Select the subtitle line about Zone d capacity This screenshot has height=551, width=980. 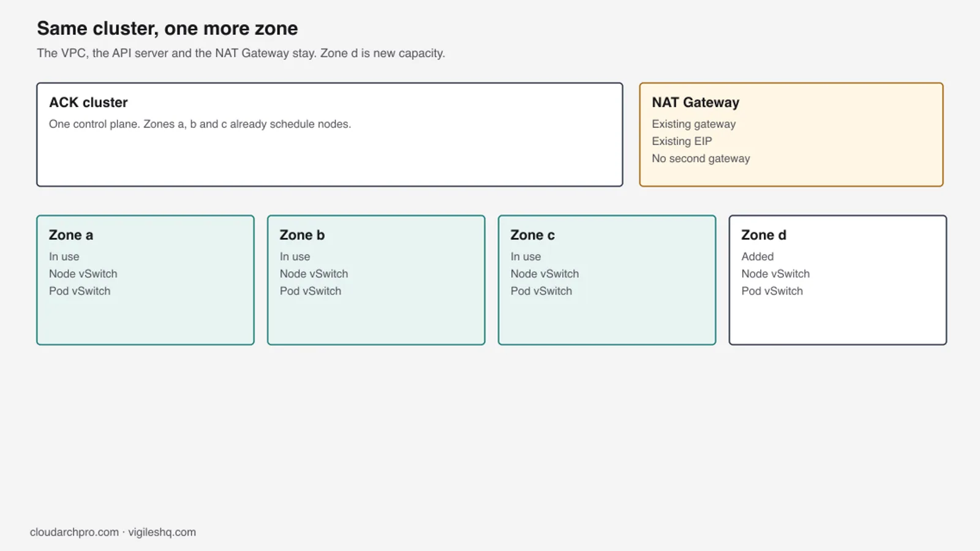241,53
